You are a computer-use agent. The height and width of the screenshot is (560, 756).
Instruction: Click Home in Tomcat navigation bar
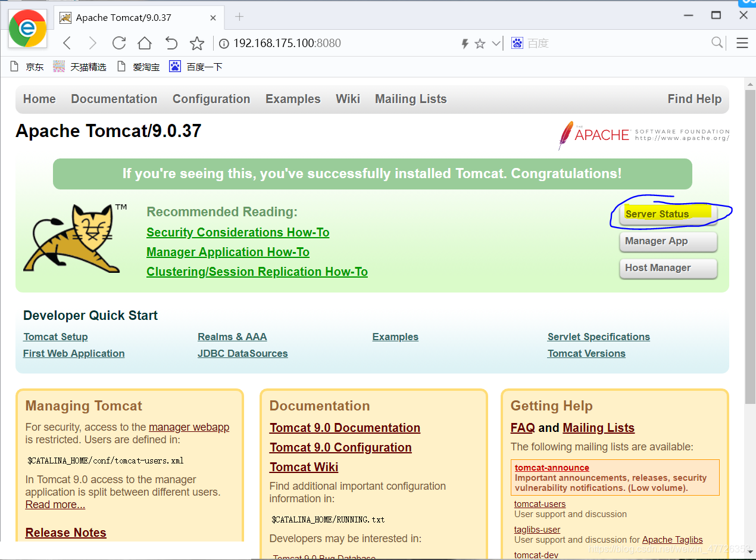coord(39,99)
